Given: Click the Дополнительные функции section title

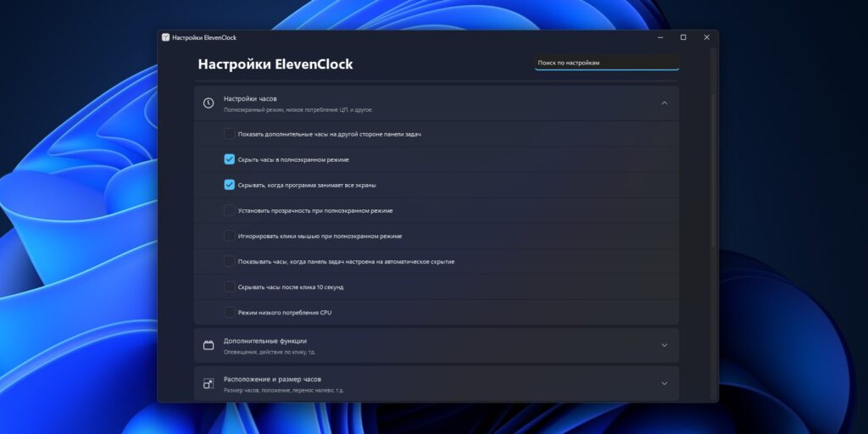Looking at the screenshot, I should coord(265,341).
